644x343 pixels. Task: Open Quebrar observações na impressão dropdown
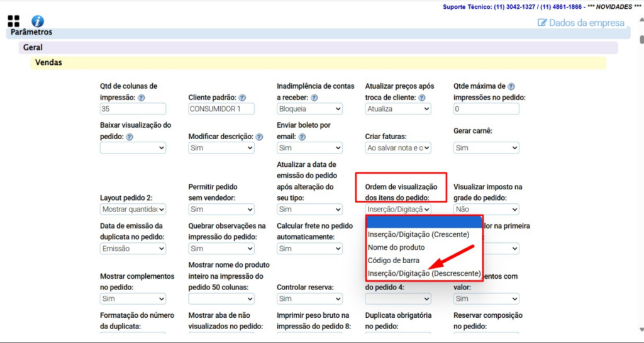click(x=221, y=249)
